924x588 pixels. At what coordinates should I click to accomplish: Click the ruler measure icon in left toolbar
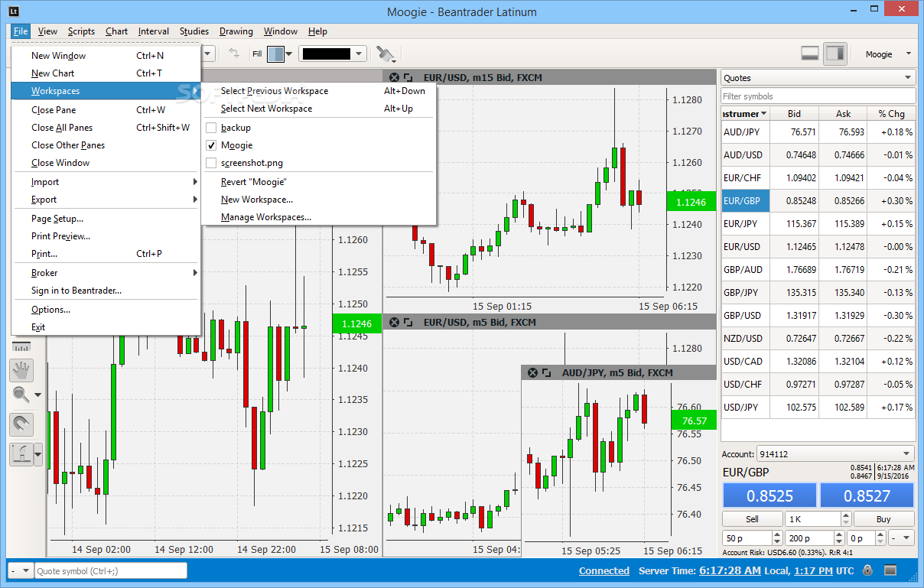[21, 346]
